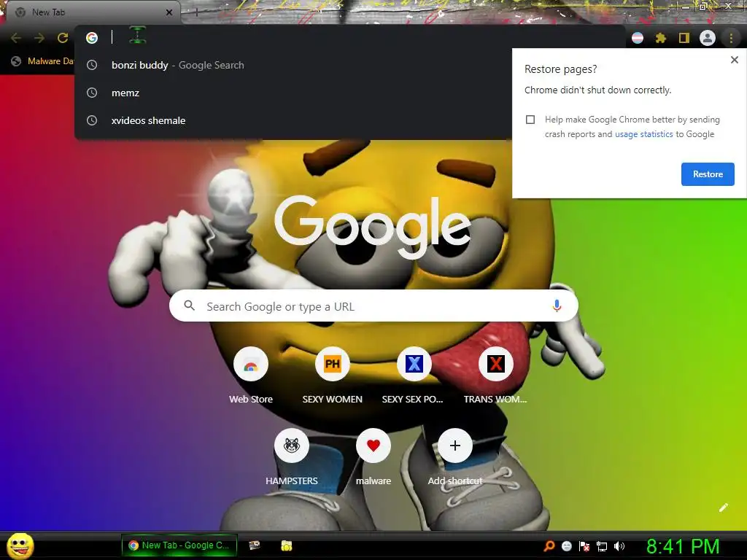747x560 pixels.
Task: Open the Action Center flag tray icon
Action: point(584,545)
